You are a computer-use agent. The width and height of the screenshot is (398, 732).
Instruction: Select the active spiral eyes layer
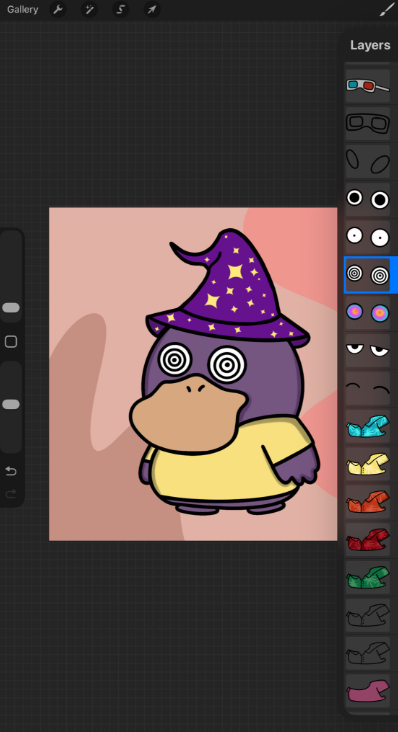(x=368, y=275)
